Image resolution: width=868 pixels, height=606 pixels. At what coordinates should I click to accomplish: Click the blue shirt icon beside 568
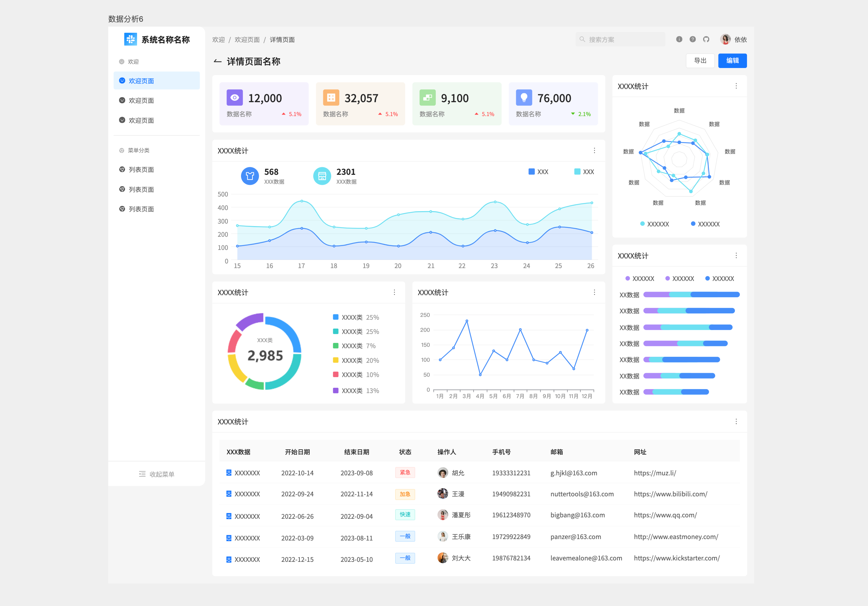250,176
